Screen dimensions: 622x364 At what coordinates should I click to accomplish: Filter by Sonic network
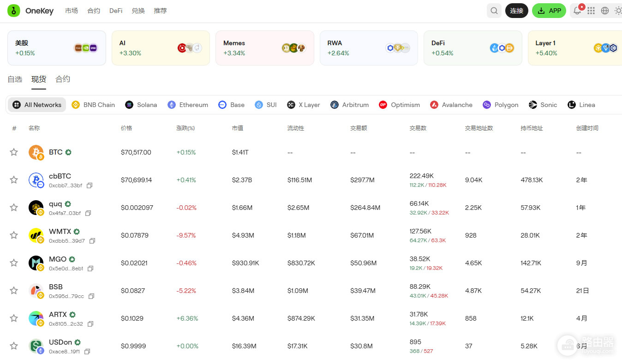pyautogui.click(x=543, y=105)
